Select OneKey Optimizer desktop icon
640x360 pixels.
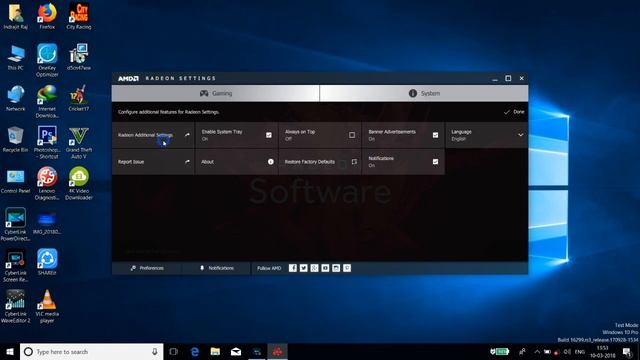[x=47, y=60]
